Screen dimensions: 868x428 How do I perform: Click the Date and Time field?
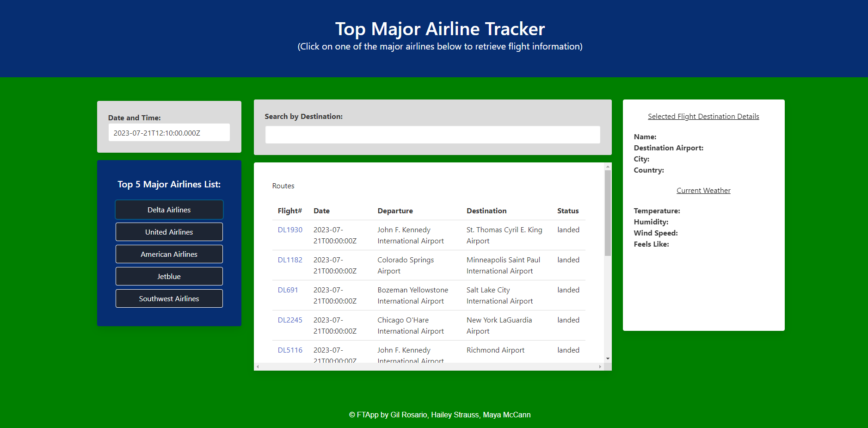169,132
